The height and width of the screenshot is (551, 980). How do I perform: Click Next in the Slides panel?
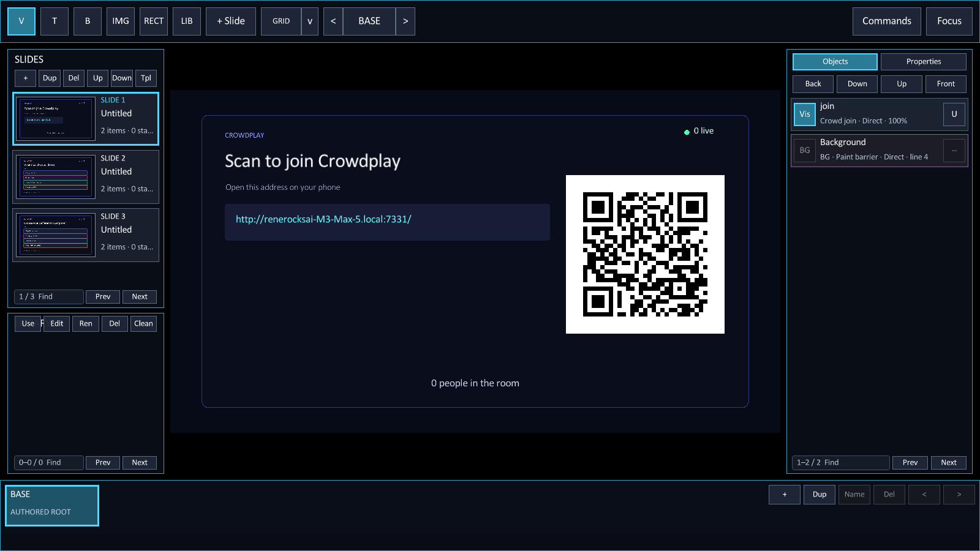[x=140, y=297]
